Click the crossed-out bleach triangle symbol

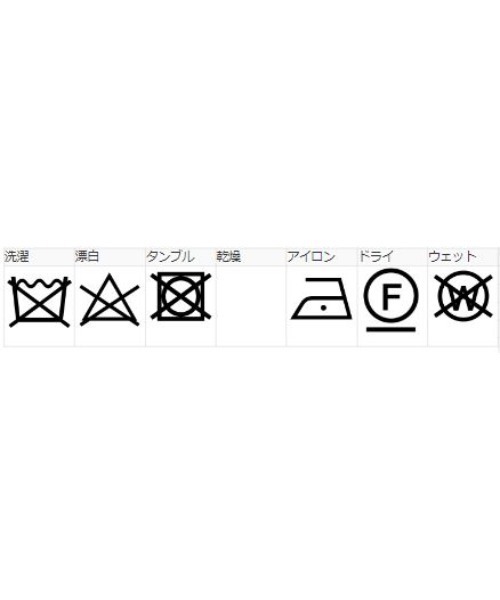pos(109,300)
